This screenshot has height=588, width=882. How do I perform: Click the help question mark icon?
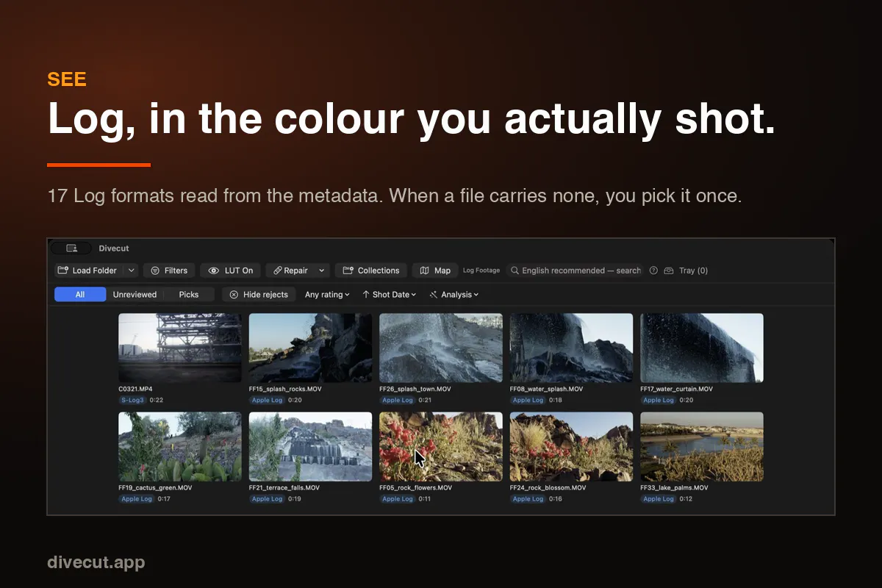653,270
